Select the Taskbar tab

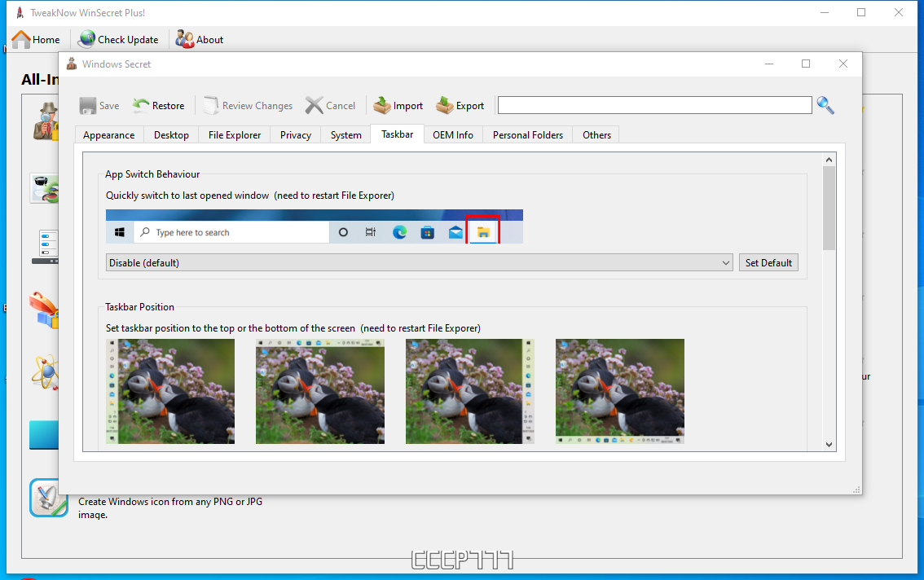[x=397, y=134]
